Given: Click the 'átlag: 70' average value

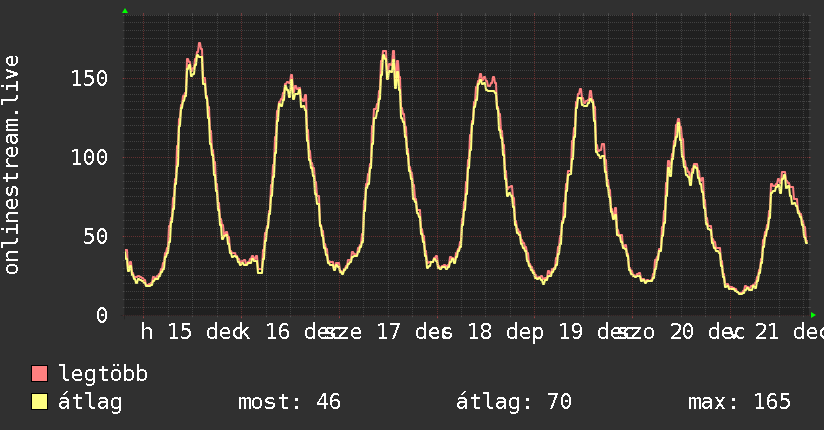Looking at the screenshot, I should click(x=513, y=402).
